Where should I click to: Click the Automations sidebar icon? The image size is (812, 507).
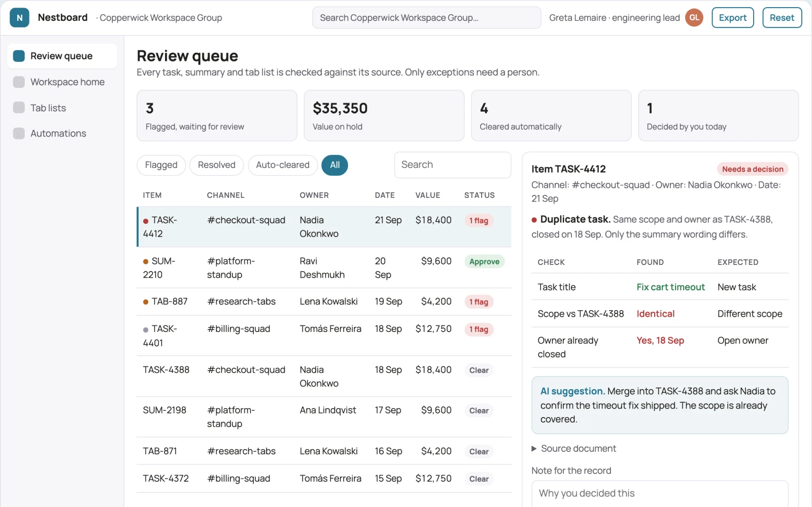pos(19,133)
